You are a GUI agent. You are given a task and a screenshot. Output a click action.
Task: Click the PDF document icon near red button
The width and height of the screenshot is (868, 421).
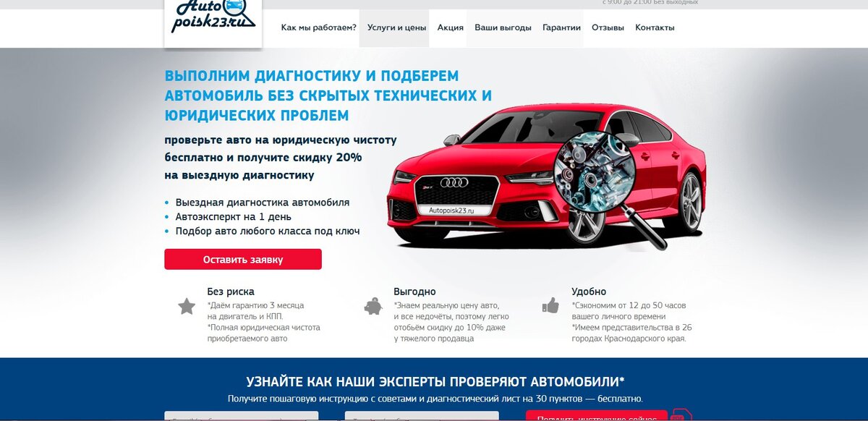tap(681, 416)
